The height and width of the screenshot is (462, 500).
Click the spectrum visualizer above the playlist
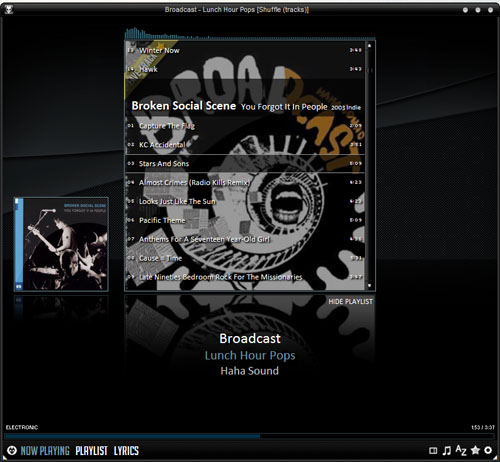click(250, 34)
